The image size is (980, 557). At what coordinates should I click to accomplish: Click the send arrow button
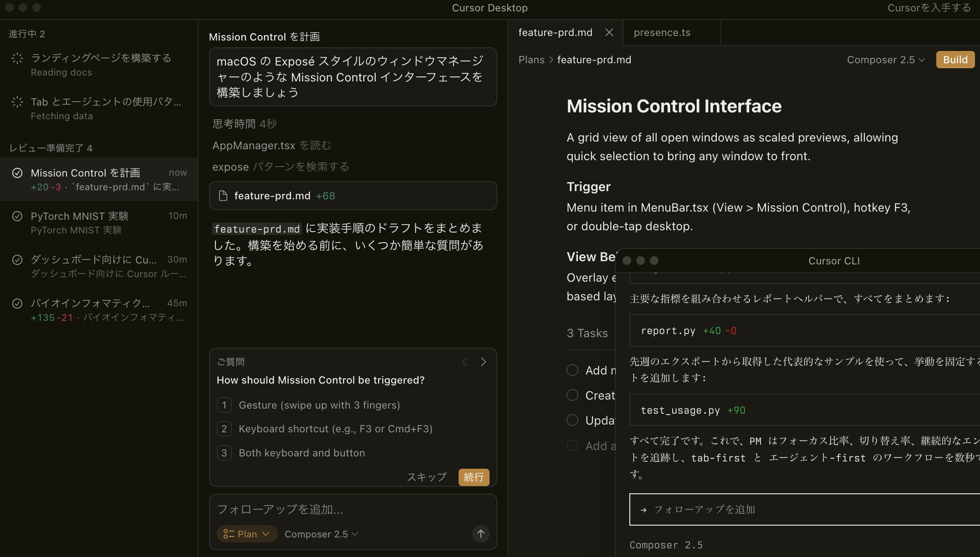pos(480,534)
